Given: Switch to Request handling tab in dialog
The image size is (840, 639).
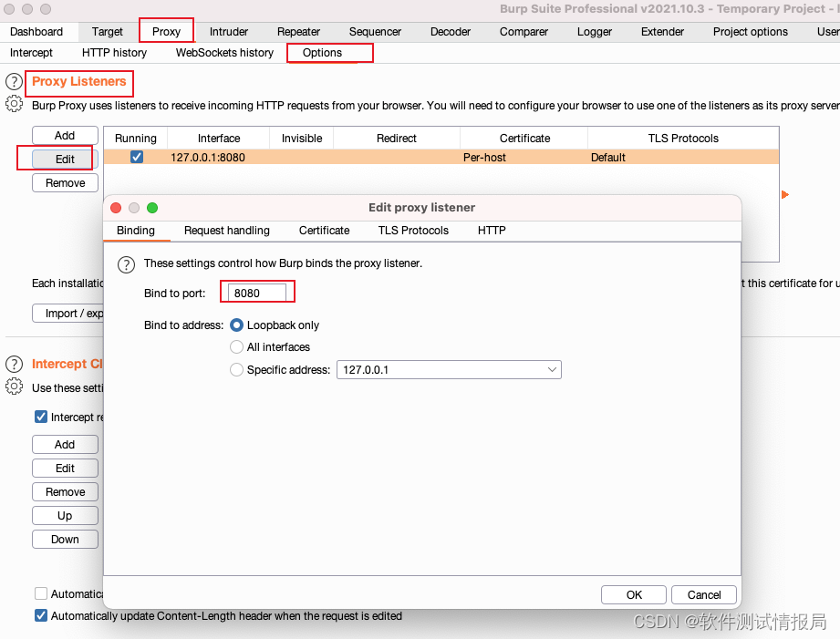Looking at the screenshot, I should point(227,231).
